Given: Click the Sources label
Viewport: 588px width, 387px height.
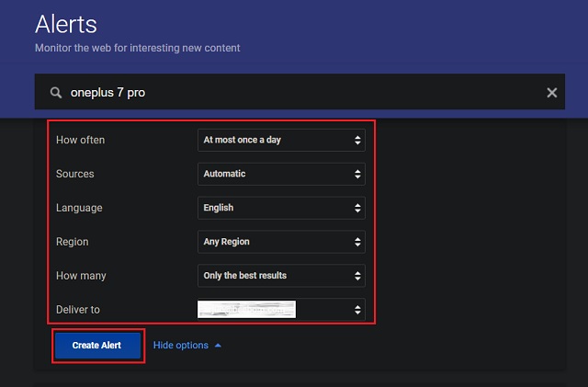Looking at the screenshot, I should tap(75, 174).
